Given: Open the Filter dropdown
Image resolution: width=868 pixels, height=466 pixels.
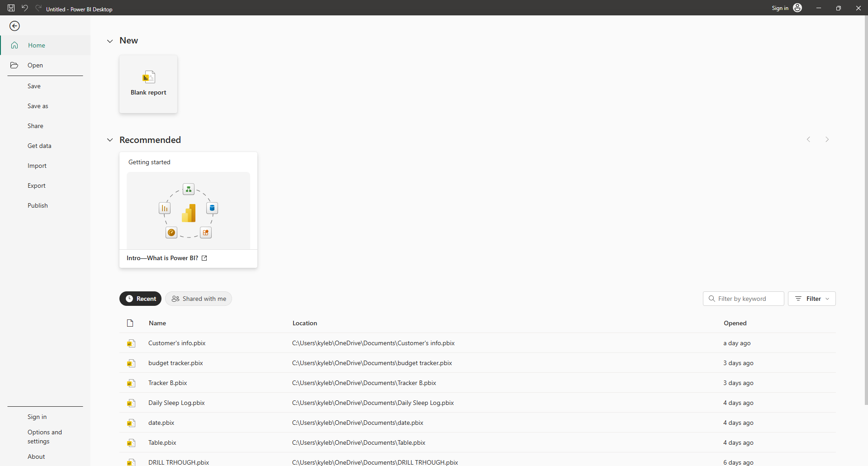Looking at the screenshot, I should [x=811, y=299].
